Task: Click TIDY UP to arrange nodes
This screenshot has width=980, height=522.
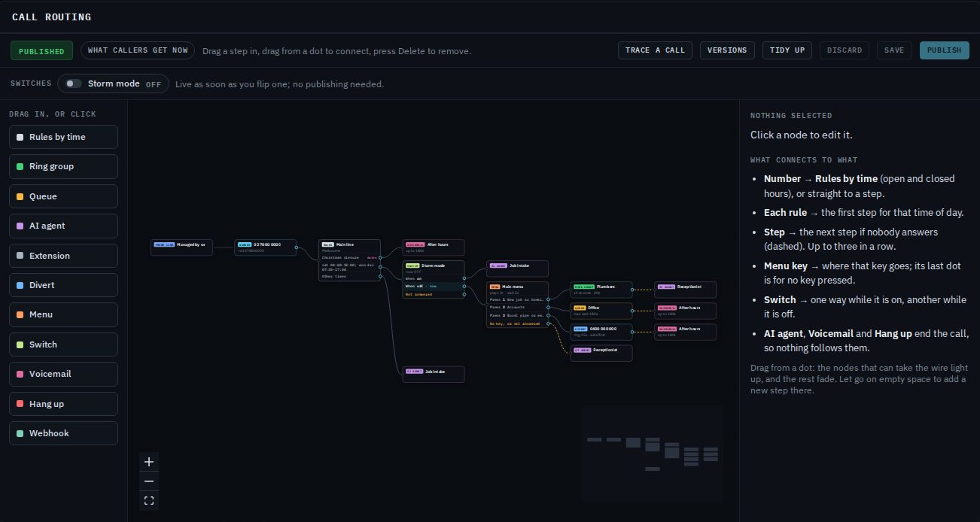Action: (x=787, y=50)
